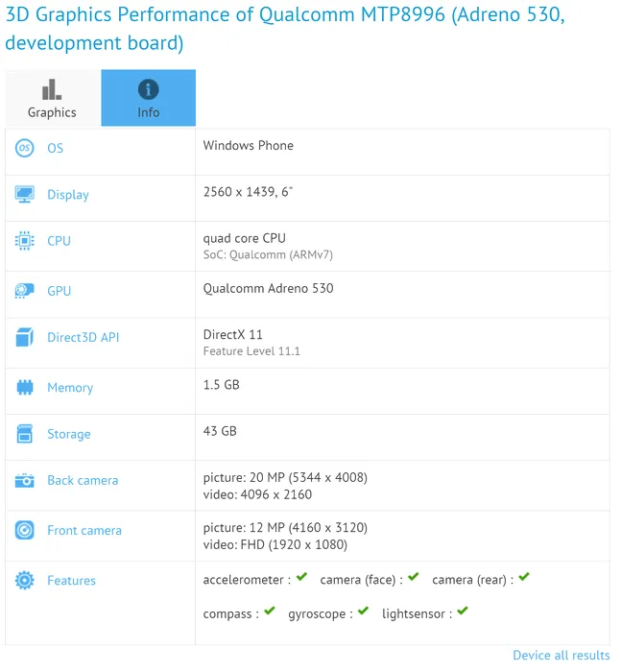Click the lightsensor green checkmark
The width and height of the screenshot is (621, 672).
click(463, 612)
